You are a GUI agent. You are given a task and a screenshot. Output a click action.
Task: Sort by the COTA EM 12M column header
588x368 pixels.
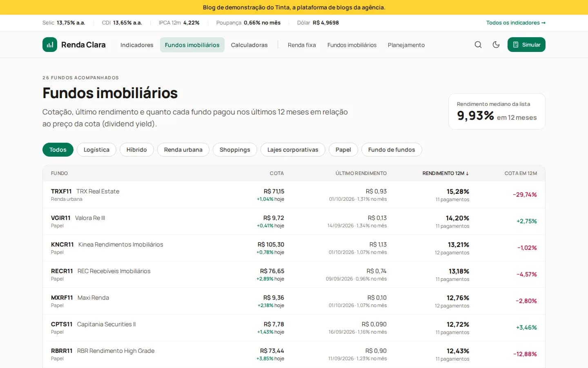click(521, 173)
